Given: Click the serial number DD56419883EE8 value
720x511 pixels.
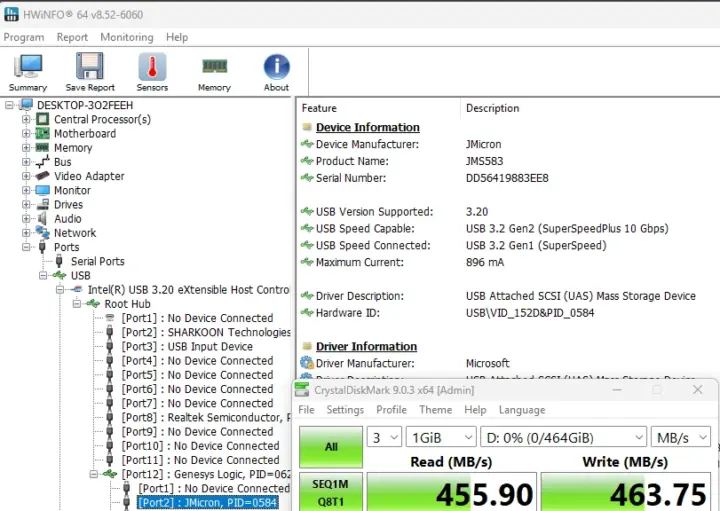Looking at the screenshot, I should tap(507, 178).
